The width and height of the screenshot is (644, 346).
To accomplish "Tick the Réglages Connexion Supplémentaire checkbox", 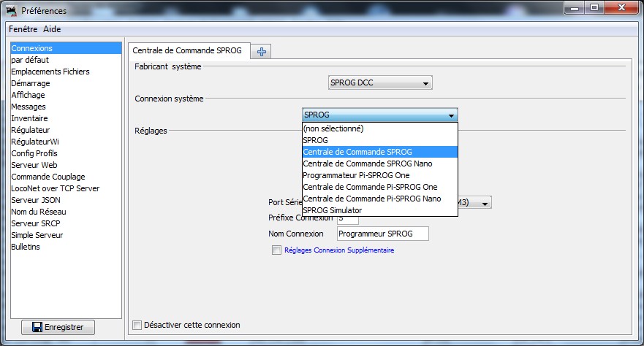I will click(276, 250).
